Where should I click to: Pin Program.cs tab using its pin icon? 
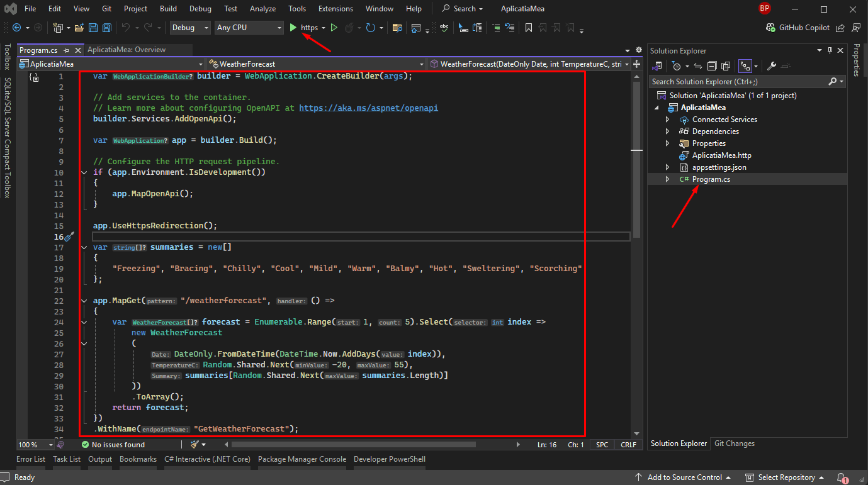click(67, 50)
